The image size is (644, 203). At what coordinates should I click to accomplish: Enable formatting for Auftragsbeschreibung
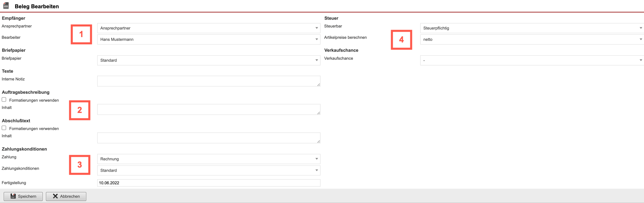click(x=4, y=100)
